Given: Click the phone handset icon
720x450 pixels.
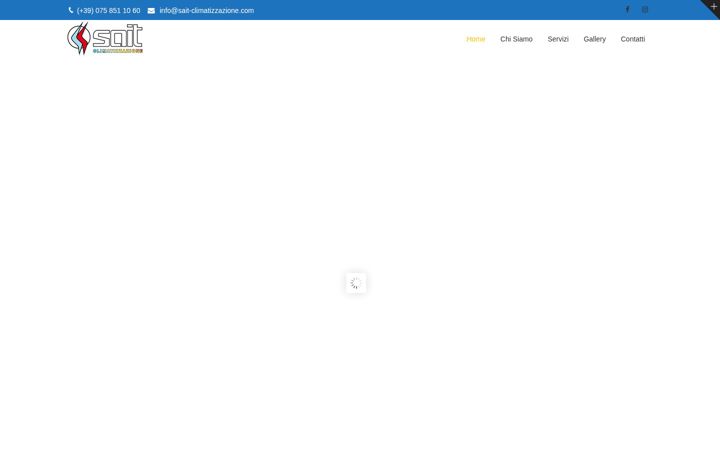Looking at the screenshot, I should tap(71, 10).
